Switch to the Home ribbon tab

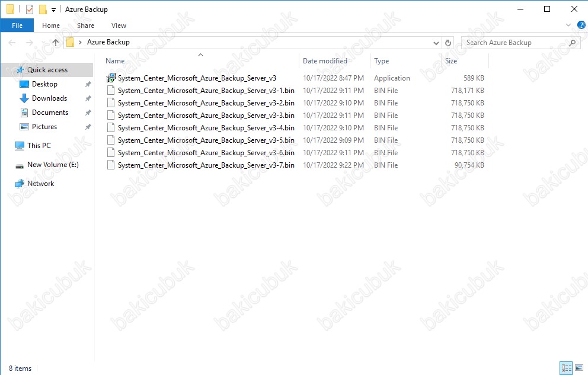50,25
